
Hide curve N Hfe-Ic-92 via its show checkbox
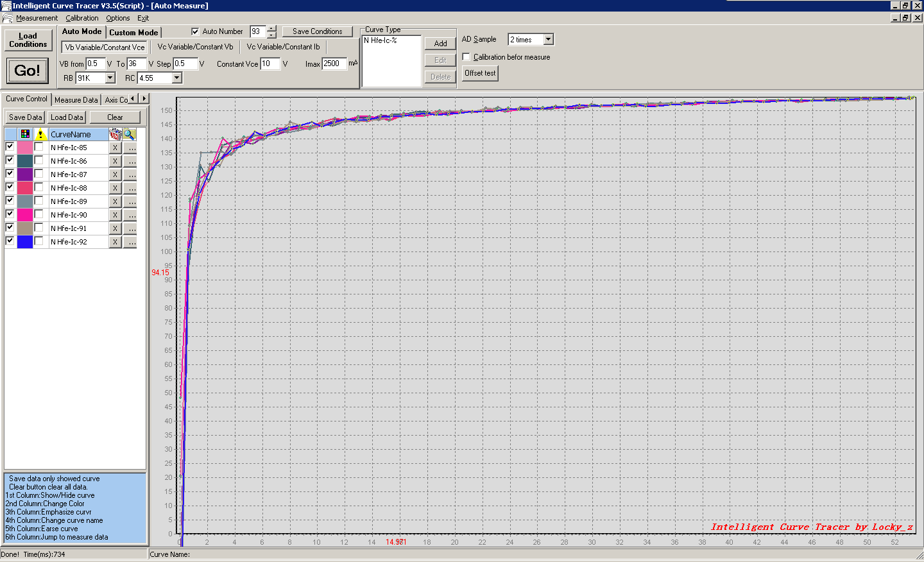point(10,241)
